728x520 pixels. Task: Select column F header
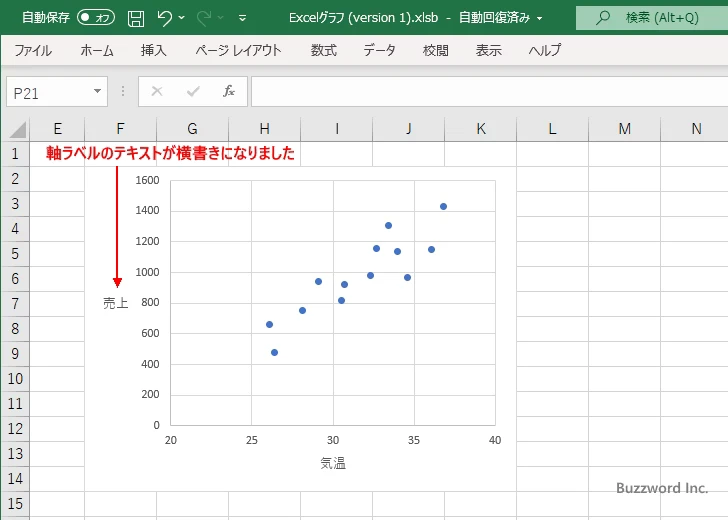click(120, 129)
